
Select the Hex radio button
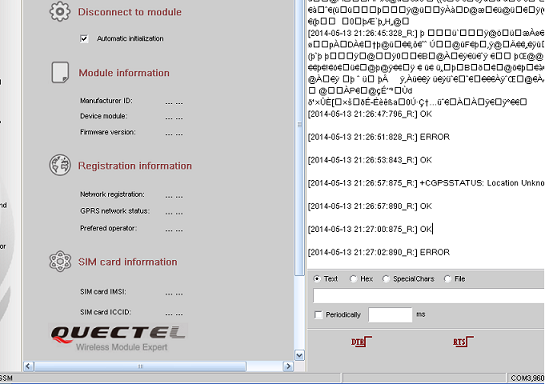pyautogui.click(x=353, y=279)
